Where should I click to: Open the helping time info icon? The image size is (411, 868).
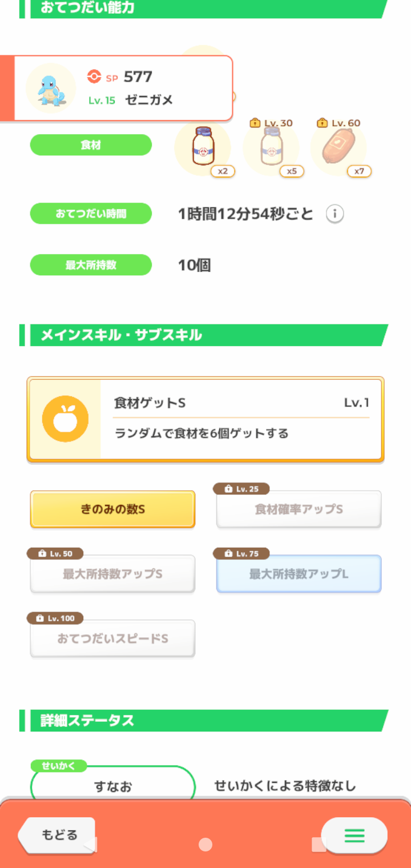pos(335,214)
